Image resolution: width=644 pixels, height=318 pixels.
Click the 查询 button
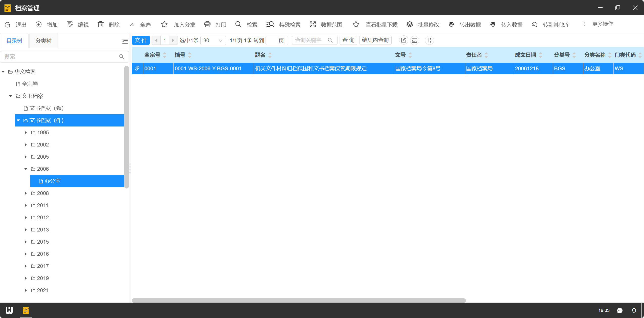pyautogui.click(x=348, y=40)
